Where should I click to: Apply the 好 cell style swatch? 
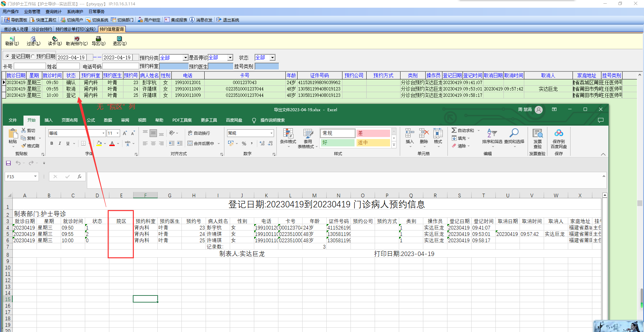(x=337, y=142)
